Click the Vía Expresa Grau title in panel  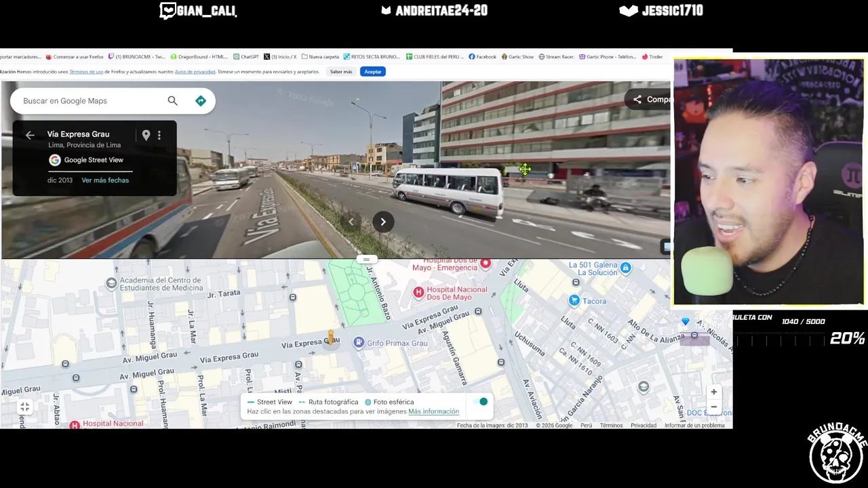[78, 134]
